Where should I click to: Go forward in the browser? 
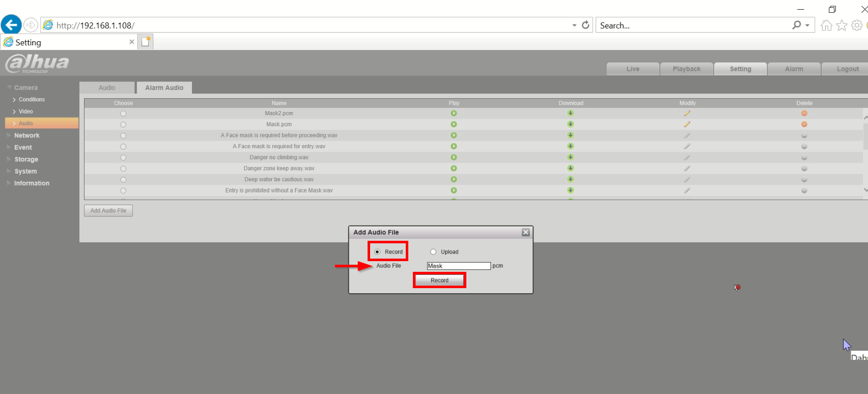31,25
